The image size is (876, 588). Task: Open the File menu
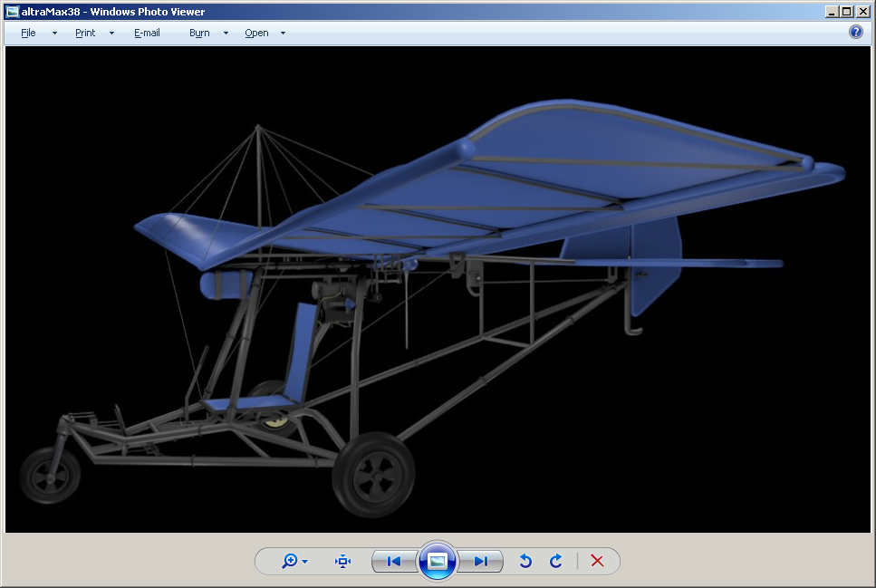(28, 33)
